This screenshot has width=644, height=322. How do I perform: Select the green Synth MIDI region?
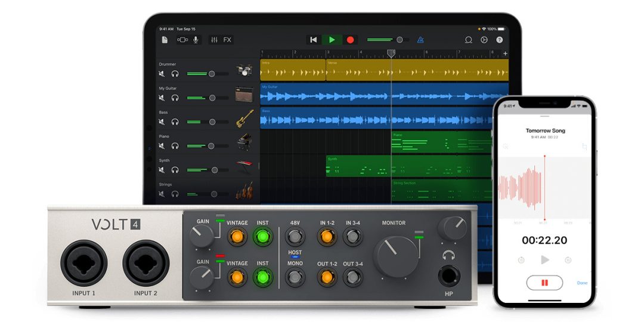tap(409, 166)
